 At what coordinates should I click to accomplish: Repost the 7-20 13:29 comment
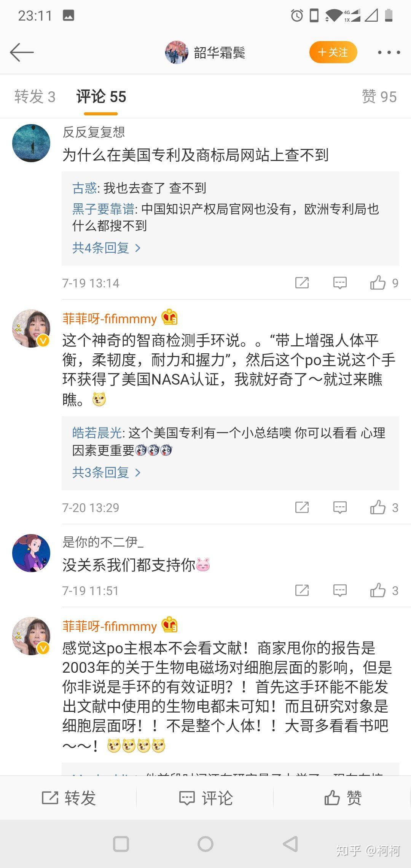pyautogui.click(x=302, y=507)
